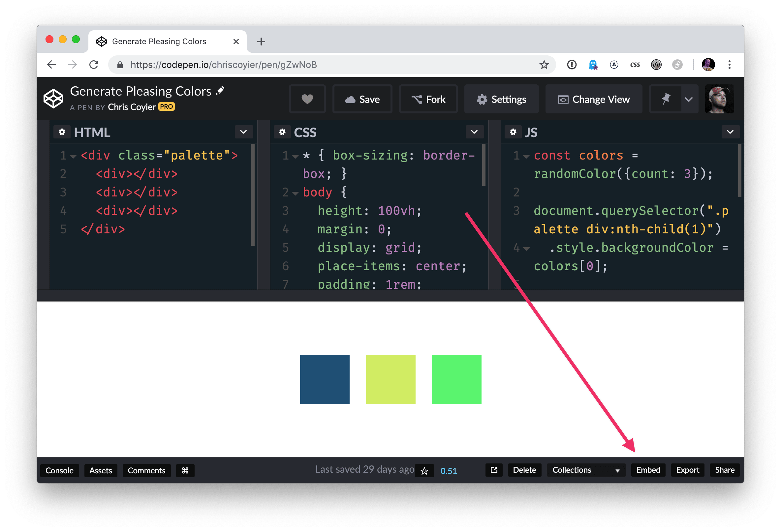Screen dimensions: 781x532
Task: Fork this pen
Action: (x=428, y=99)
